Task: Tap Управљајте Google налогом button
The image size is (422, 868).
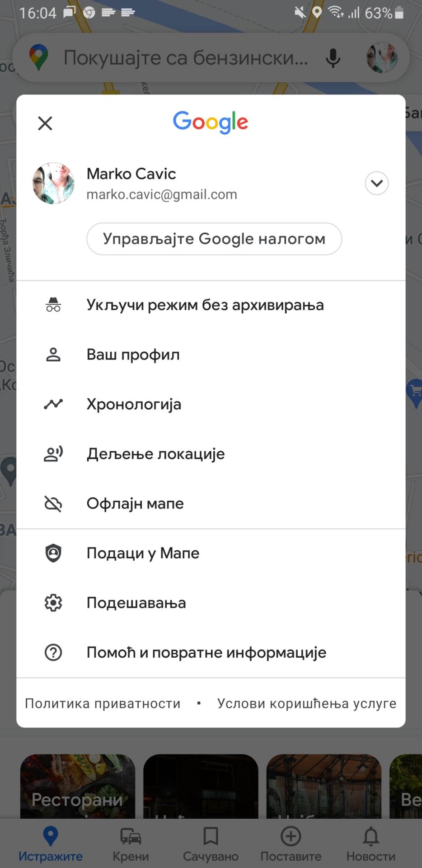Action: [214, 239]
